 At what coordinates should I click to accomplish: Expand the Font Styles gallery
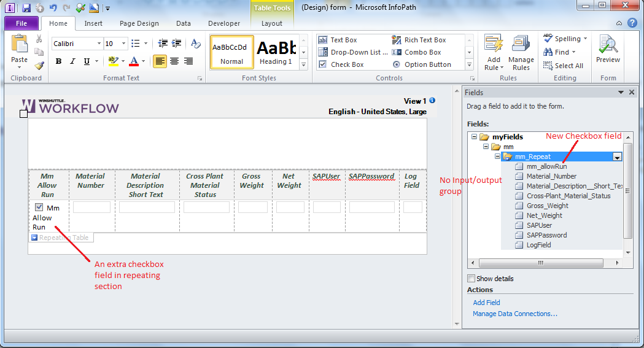pos(304,64)
